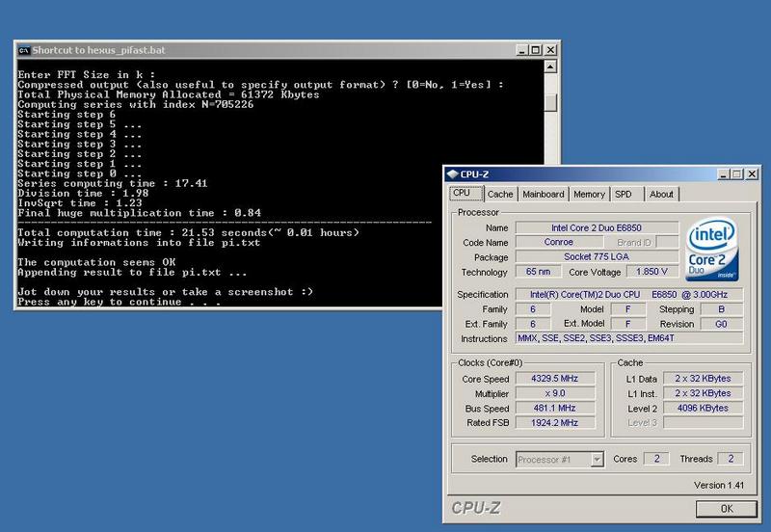Click the Total Physical Memory Allocated line
The height and width of the screenshot is (532, 771).
click(x=169, y=94)
